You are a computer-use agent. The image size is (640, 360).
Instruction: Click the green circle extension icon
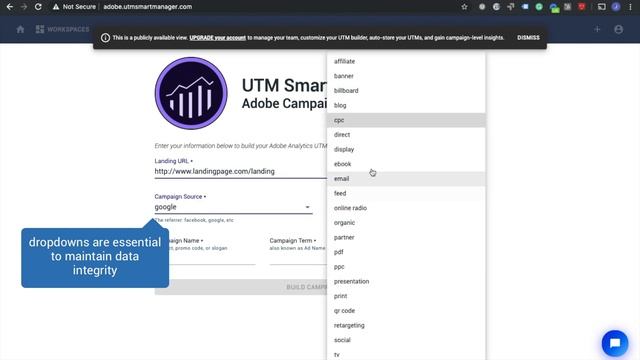tap(539, 7)
